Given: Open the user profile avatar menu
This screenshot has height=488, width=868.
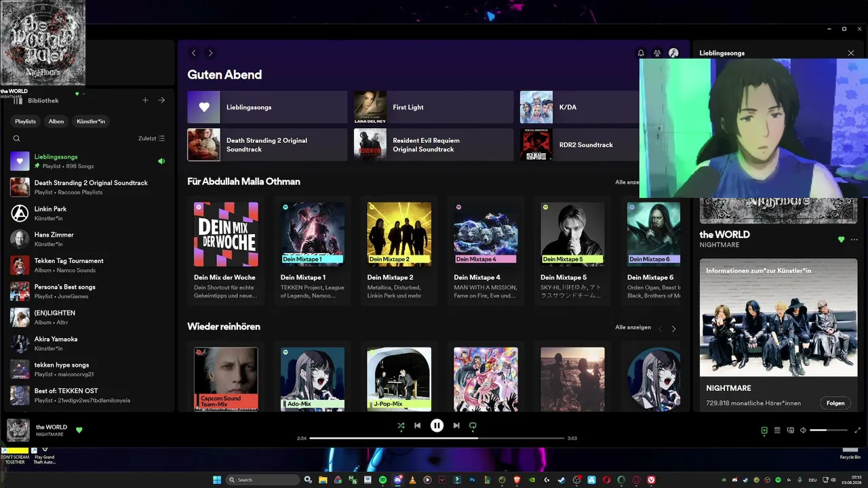Looking at the screenshot, I should point(673,53).
